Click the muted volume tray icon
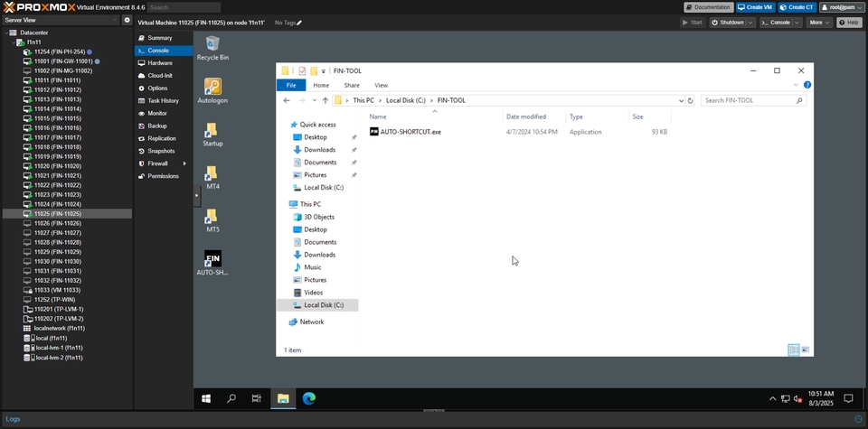868x429 pixels. [797, 398]
